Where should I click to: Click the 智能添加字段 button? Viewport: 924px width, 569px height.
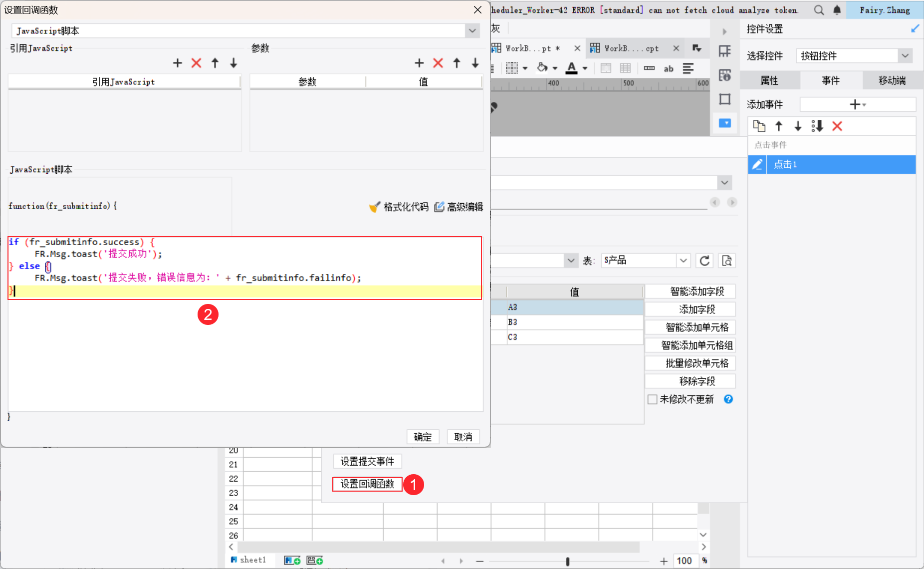pos(690,291)
